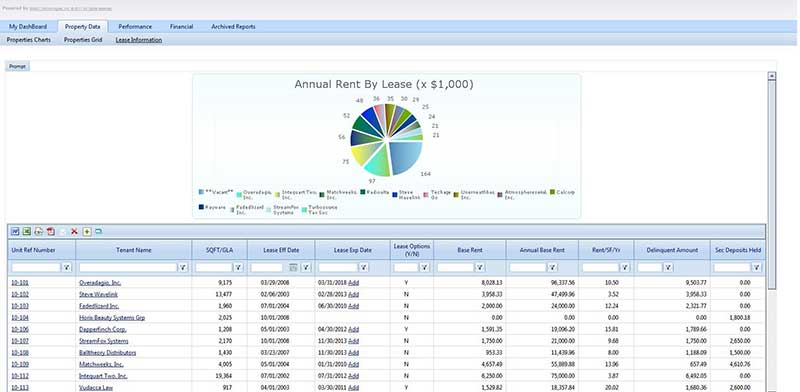800x392 pixels.
Task: Open filter menu for Unit Ref Number
Action: [x=67, y=267]
